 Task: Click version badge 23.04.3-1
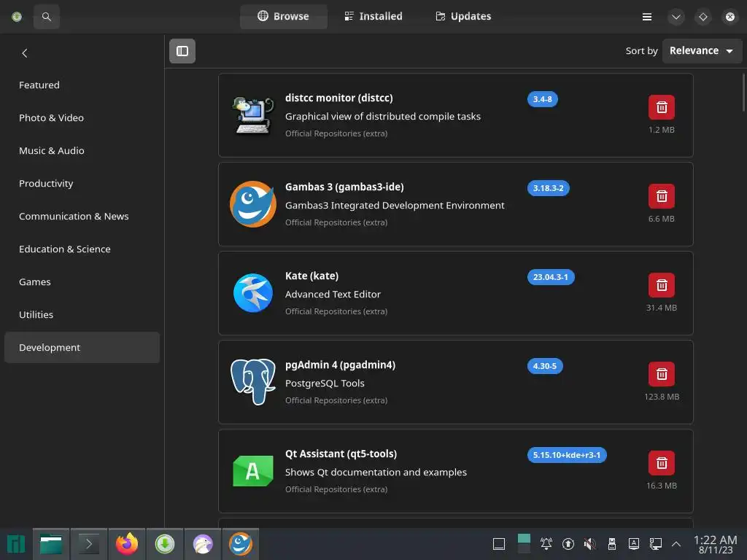click(x=550, y=277)
